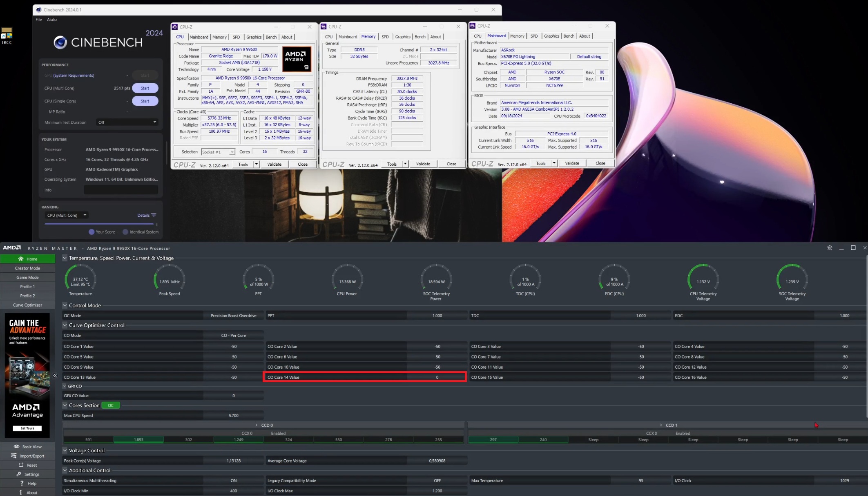Viewport: 868px width, 496px height.
Task: Click Simultaneous Multithreading ON value
Action: click(x=233, y=480)
